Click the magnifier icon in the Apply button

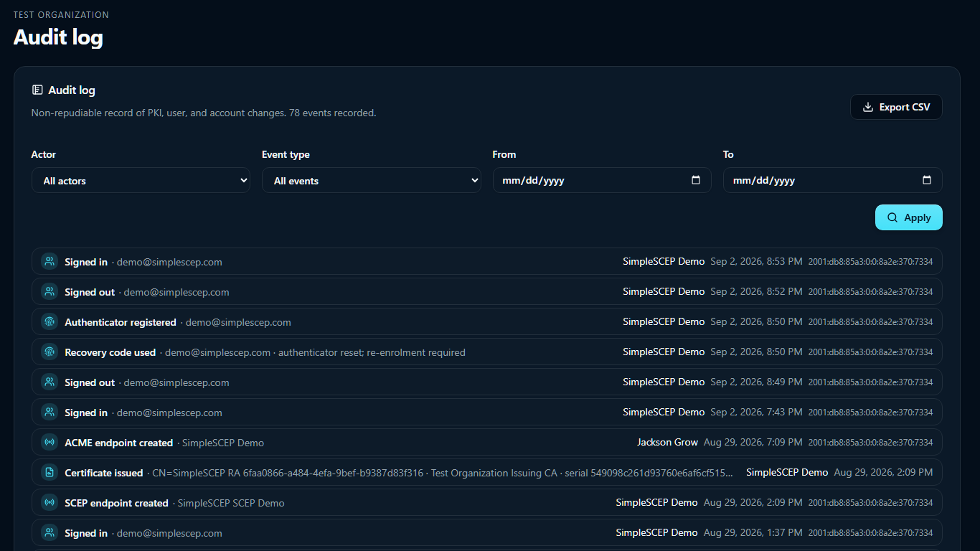(x=892, y=217)
